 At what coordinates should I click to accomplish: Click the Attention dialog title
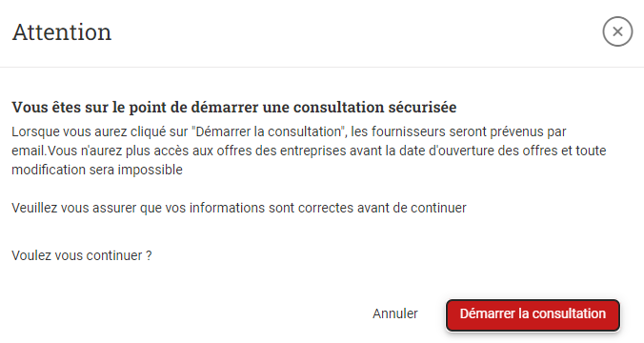(62, 32)
